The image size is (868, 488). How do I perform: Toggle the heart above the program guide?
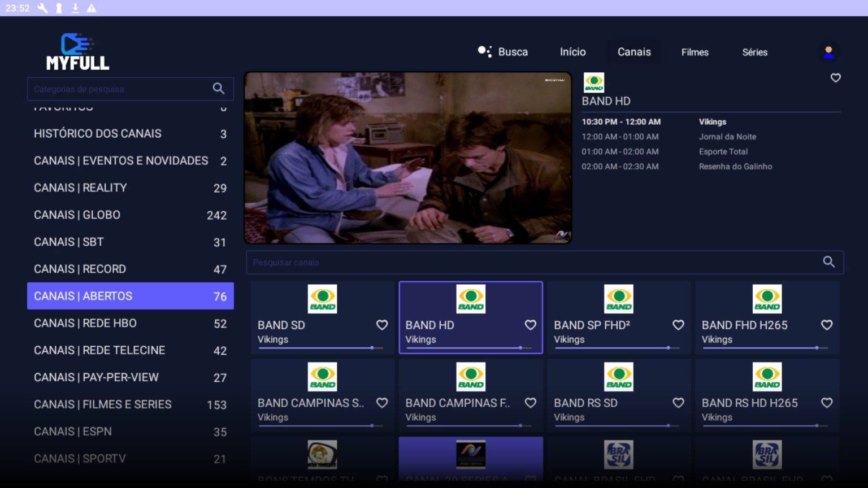[835, 78]
